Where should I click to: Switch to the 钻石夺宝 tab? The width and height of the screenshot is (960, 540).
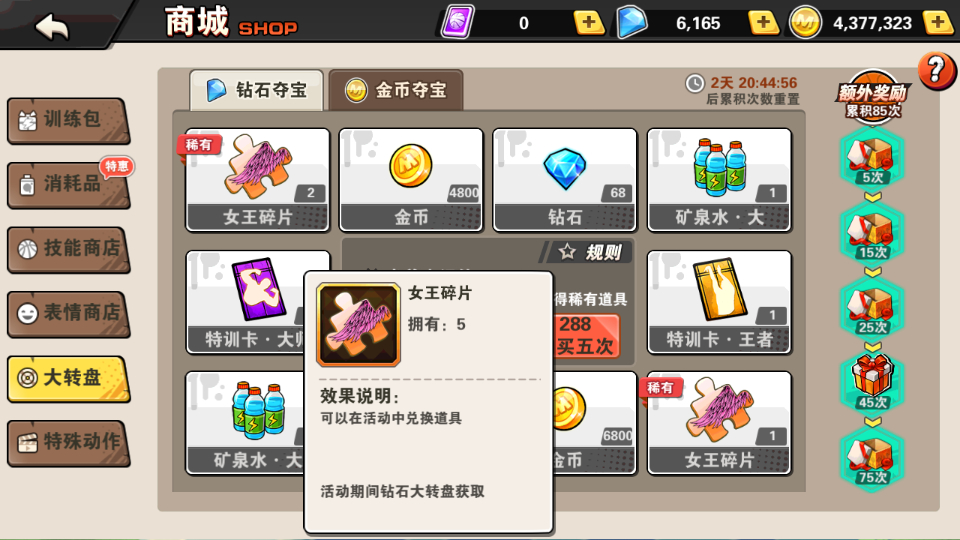257,91
